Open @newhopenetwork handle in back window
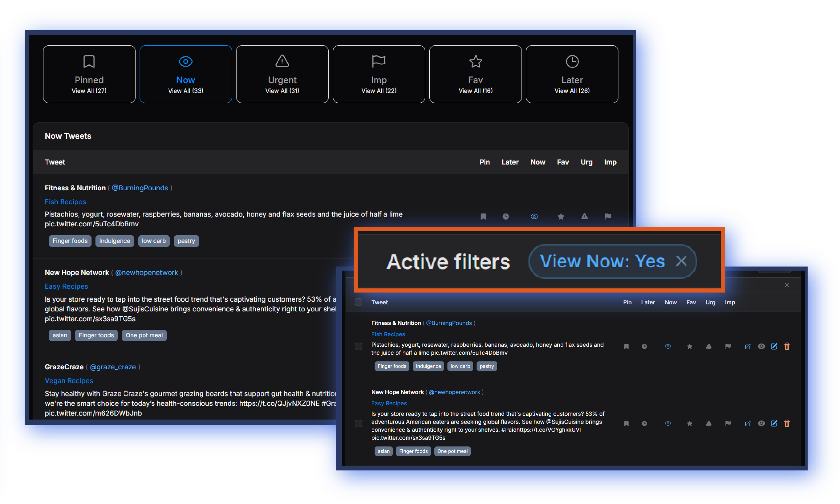840x504 pixels. point(146,272)
